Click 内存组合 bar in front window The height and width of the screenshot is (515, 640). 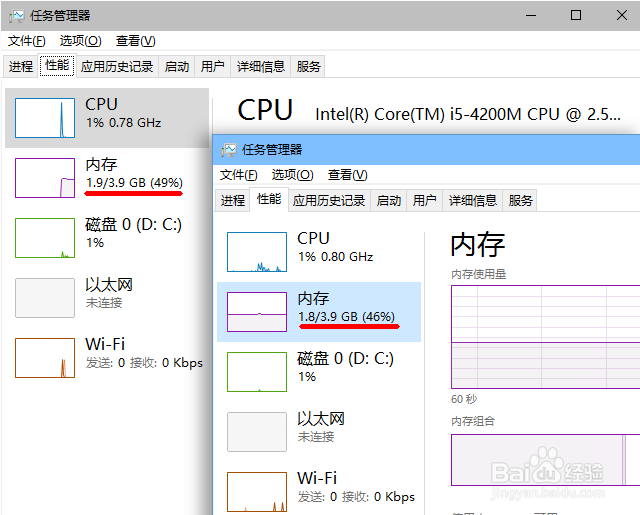point(545,460)
